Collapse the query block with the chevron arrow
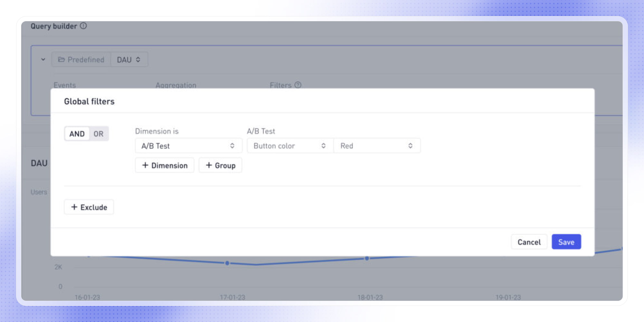This screenshot has height=322, width=644. pos(43,59)
